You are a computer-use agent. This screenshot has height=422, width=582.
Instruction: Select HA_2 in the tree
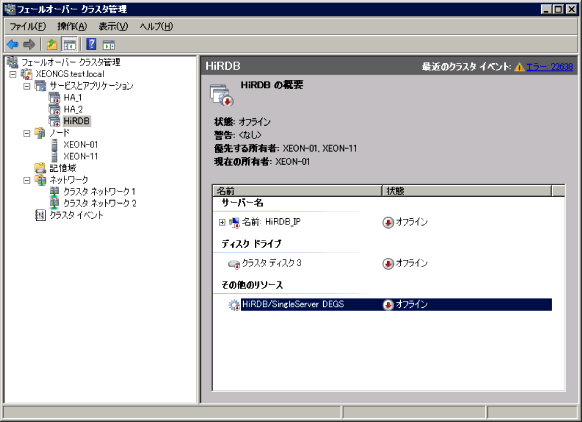(x=73, y=109)
